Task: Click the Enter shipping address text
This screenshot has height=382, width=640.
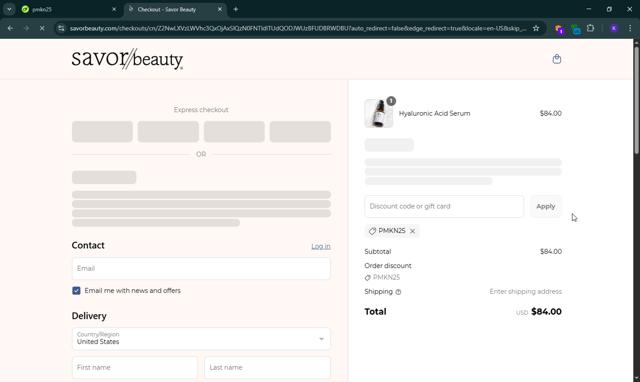Action: point(525,291)
